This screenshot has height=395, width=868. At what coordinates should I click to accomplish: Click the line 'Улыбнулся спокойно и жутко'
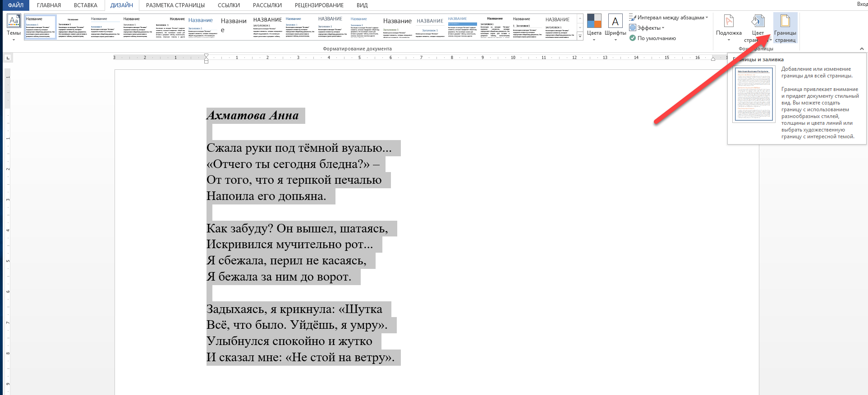pyautogui.click(x=289, y=341)
